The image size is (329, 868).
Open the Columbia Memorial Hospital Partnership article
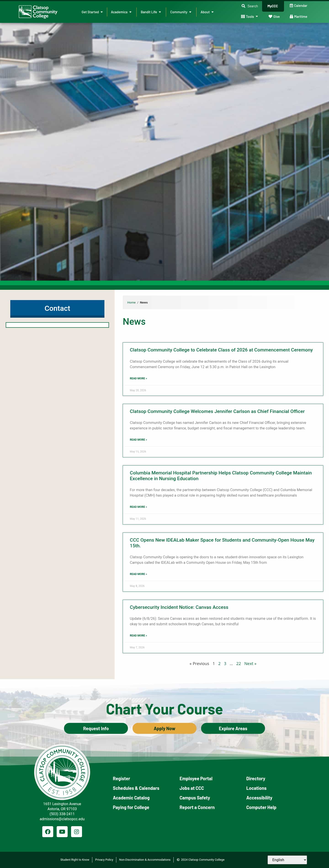(220, 476)
